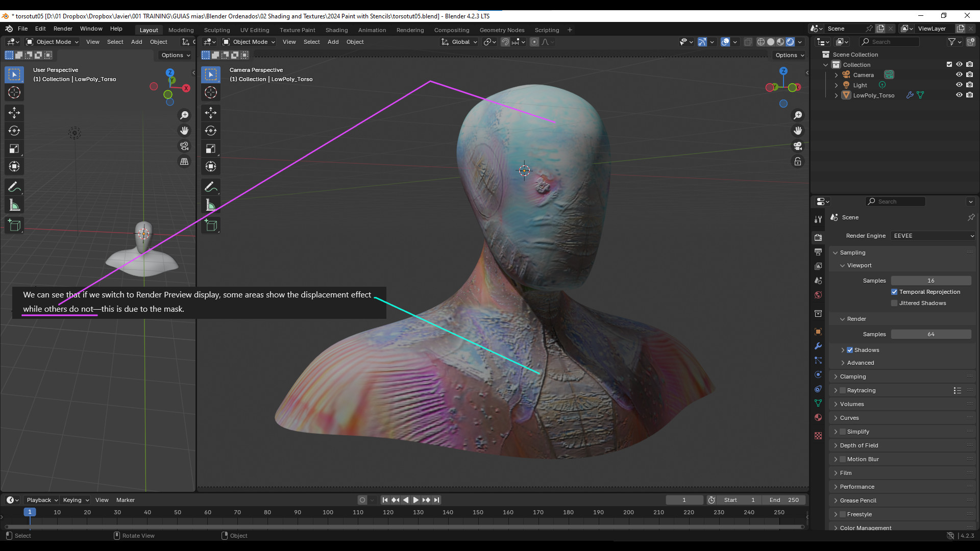Switch to Rendered viewport shading
Viewport: 980px width, 551px height.
(x=790, y=42)
